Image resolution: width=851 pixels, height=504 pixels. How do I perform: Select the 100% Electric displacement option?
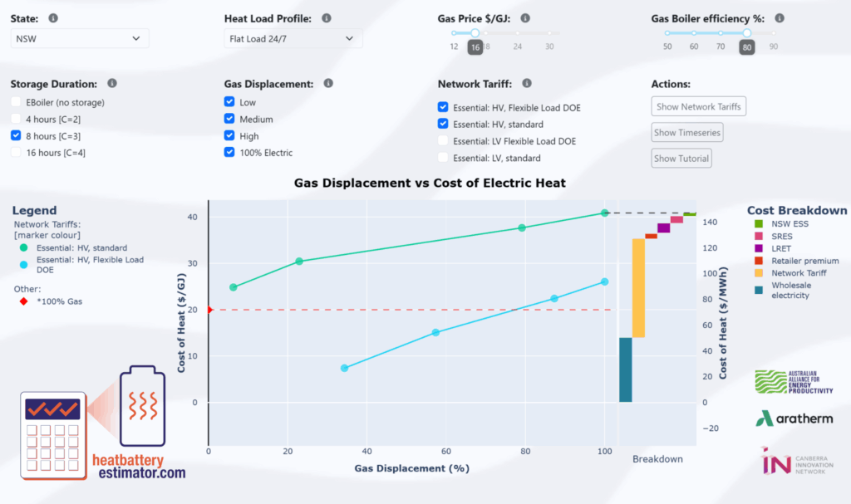229,153
